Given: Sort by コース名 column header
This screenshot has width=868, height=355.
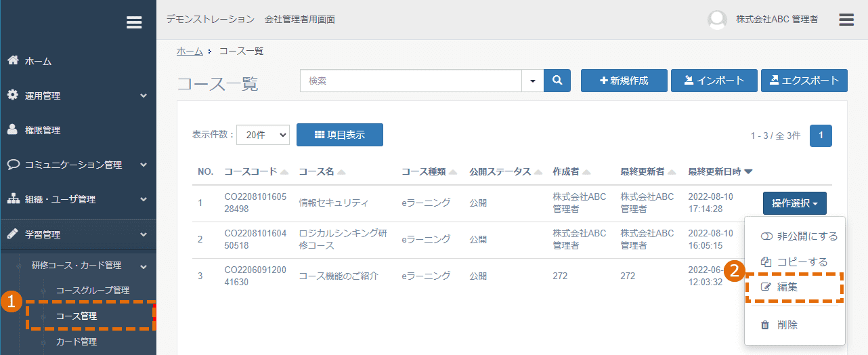Looking at the screenshot, I should [322, 171].
